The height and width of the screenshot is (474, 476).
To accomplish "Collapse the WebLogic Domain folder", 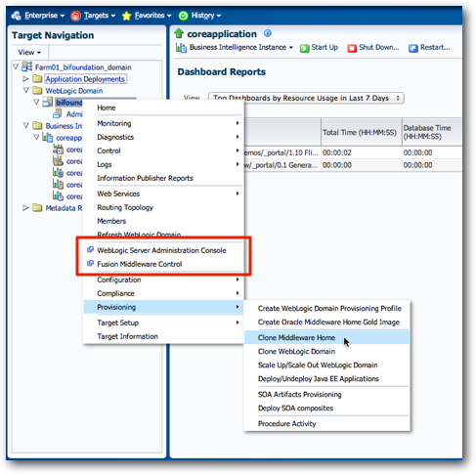I will click(25, 90).
